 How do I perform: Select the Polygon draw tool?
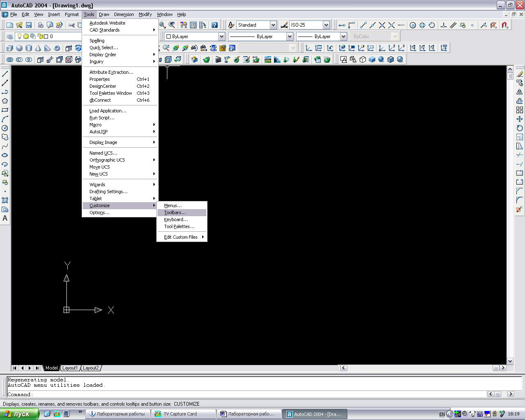coord(5,101)
